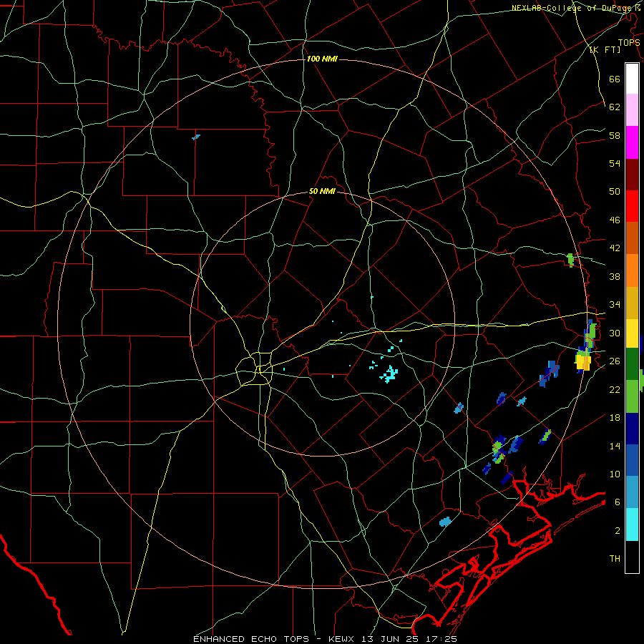Click the '2' legend value
Image resolution: width=644 pixels, height=644 pixels.
click(x=617, y=531)
